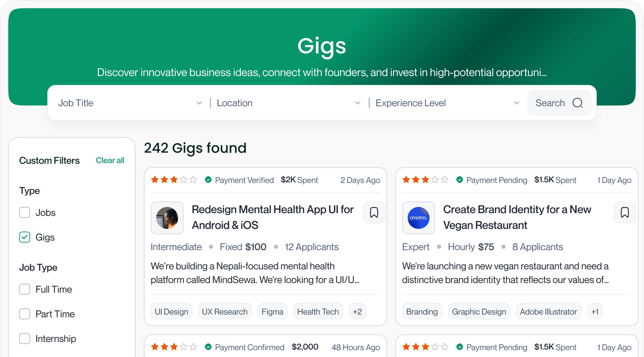Open the Mental Health gig poster avatar

(167, 218)
